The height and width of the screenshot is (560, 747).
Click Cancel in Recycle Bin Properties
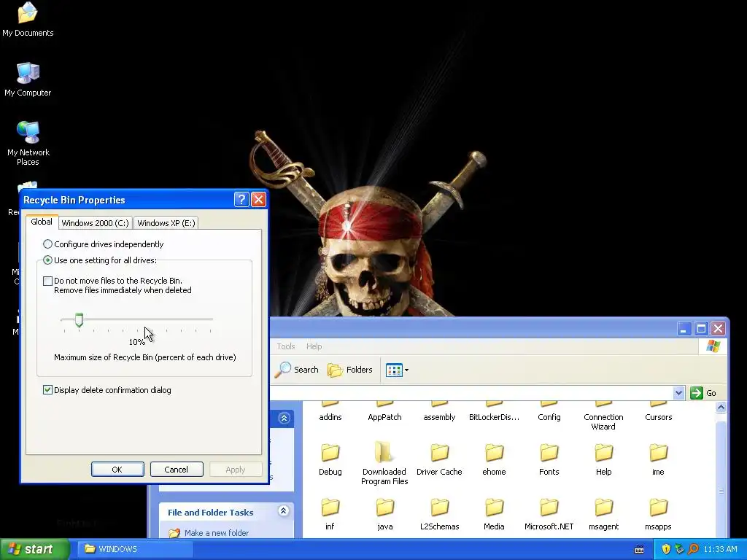(x=177, y=470)
